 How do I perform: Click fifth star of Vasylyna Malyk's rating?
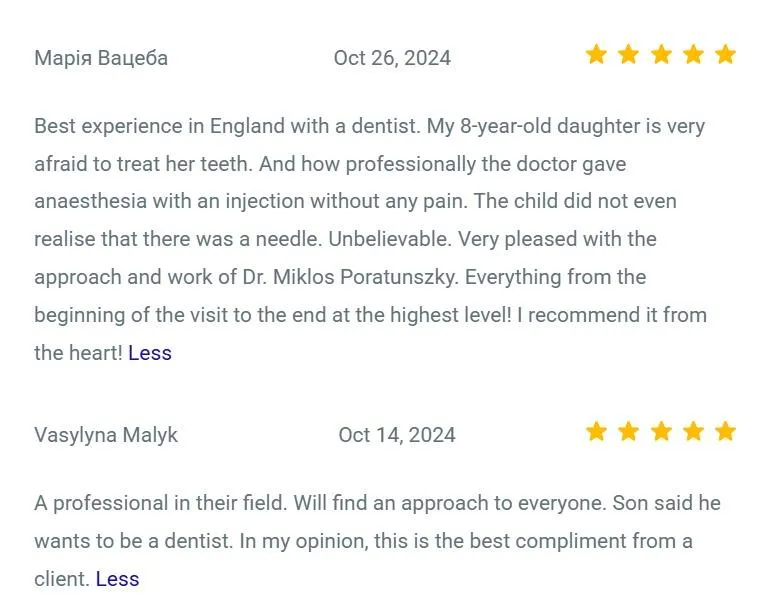pos(726,431)
